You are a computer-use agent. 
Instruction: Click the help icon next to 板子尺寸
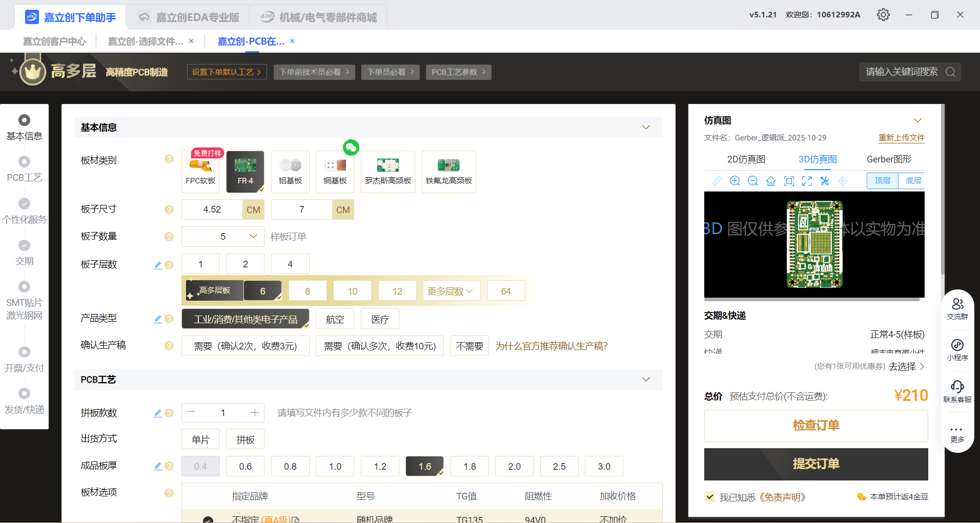(x=169, y=210)
